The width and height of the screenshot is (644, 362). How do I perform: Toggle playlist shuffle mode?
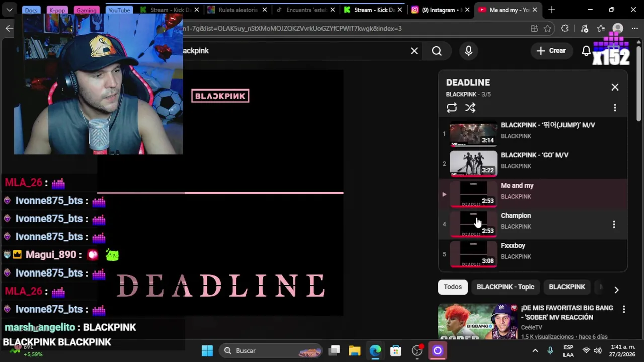coord(470,108)
